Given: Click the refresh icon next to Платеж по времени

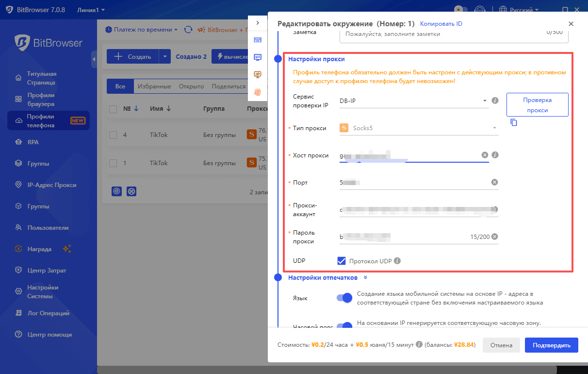Looking at the screenshot, I should [188, 30].
